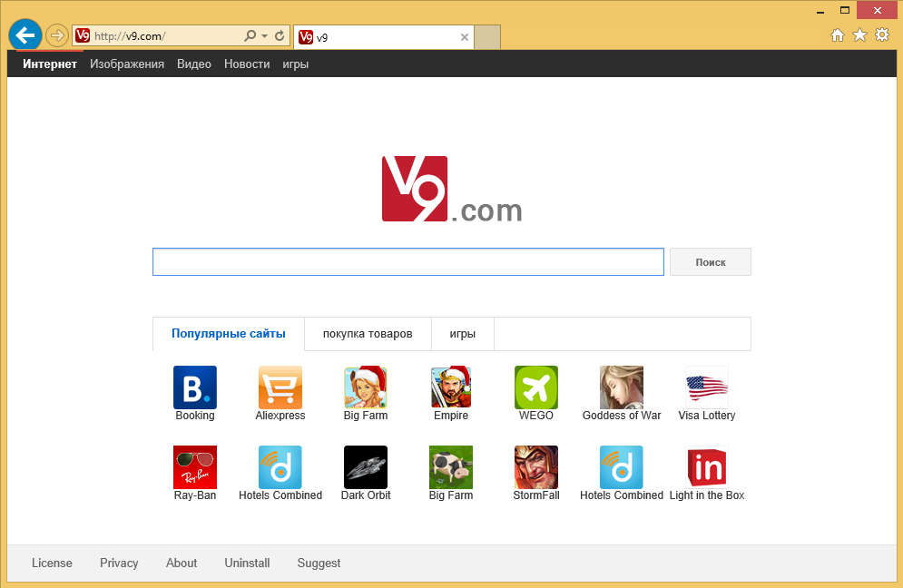Open the Booking site icon
The height and width of the screenshot is (588, 903).
click(x=195, y=387)
